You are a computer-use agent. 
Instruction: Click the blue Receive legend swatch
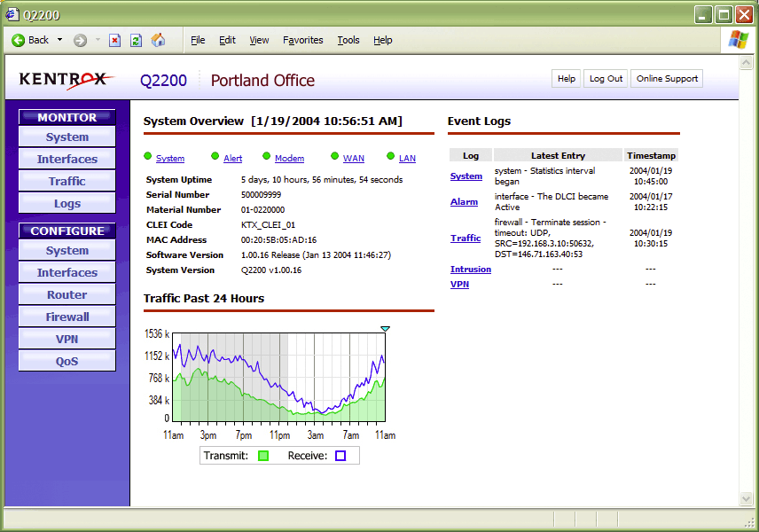coord(340,456)
